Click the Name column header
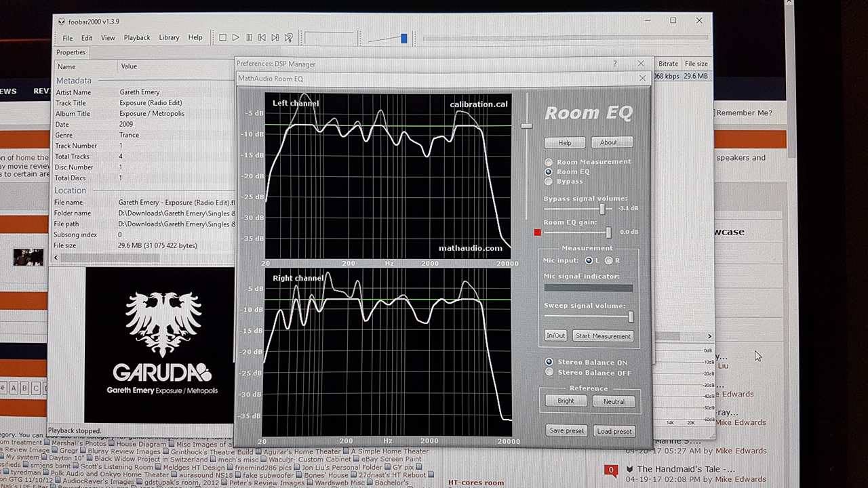868x488 pixels. 66,66
